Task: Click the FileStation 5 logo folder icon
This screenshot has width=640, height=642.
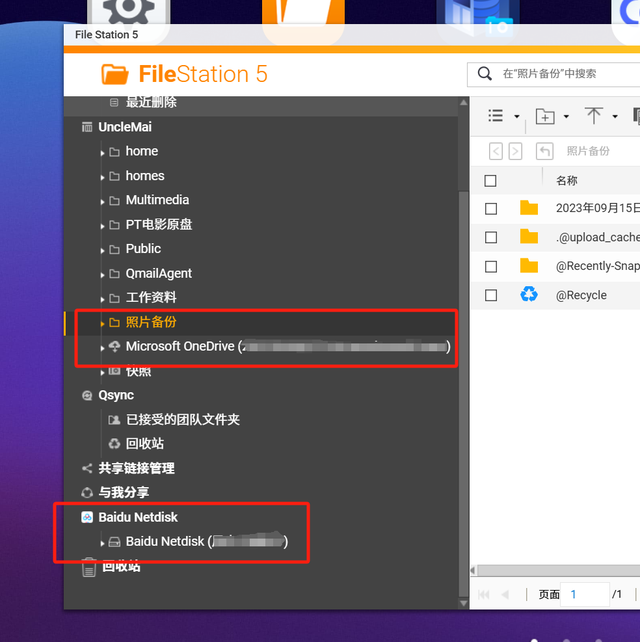Action: 115,74
